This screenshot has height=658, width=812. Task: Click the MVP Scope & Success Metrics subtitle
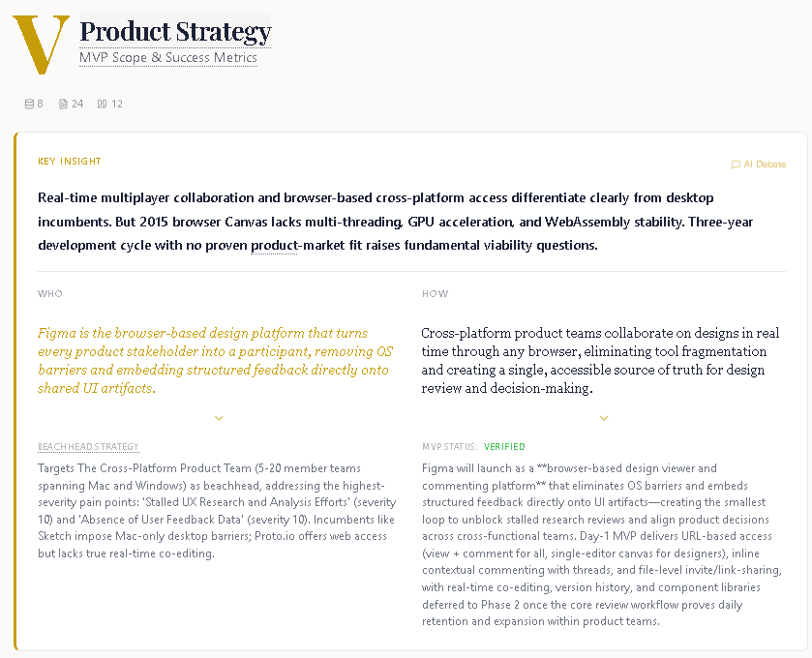pyautogui.click(x=168, y=58)
